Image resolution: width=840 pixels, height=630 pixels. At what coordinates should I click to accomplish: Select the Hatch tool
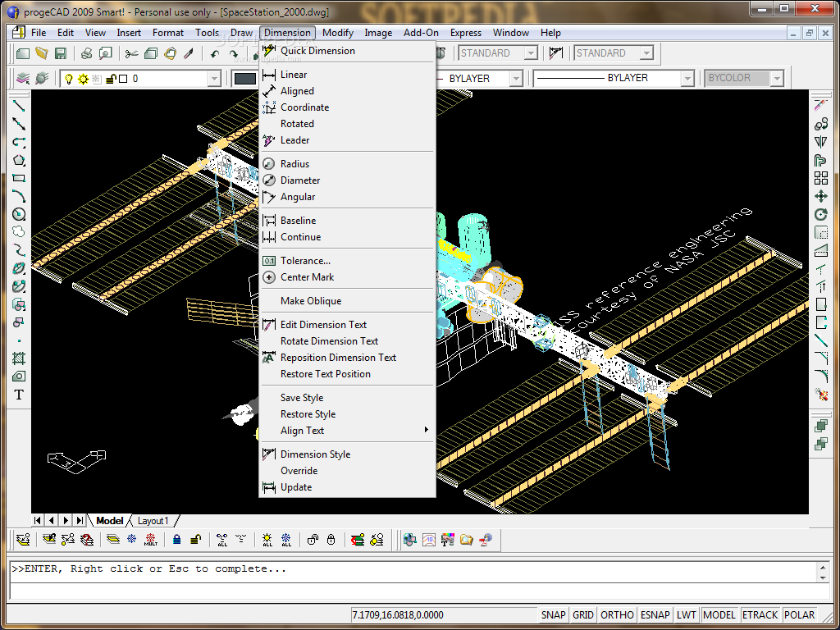tap(19, 358)
